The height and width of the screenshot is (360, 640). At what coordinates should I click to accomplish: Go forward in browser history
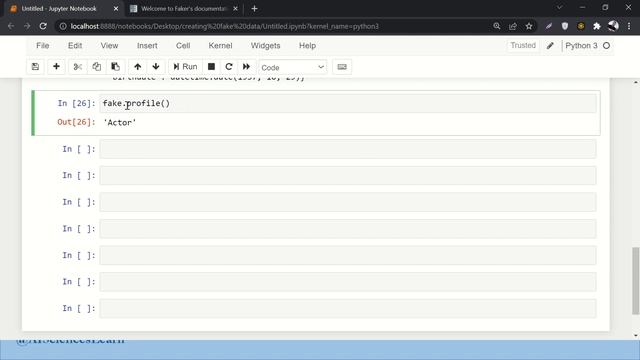coord(27,26)
